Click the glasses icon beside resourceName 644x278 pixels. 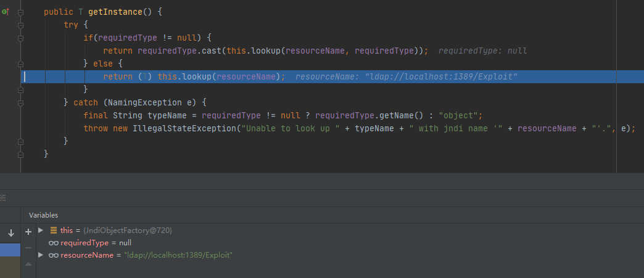pyautogui.click(x=54, y=255)
